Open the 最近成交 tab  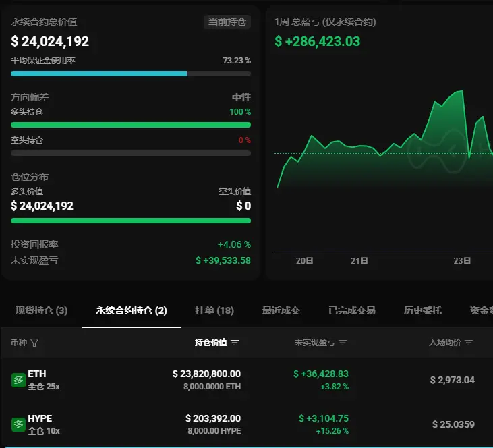[x=281, y=310]
